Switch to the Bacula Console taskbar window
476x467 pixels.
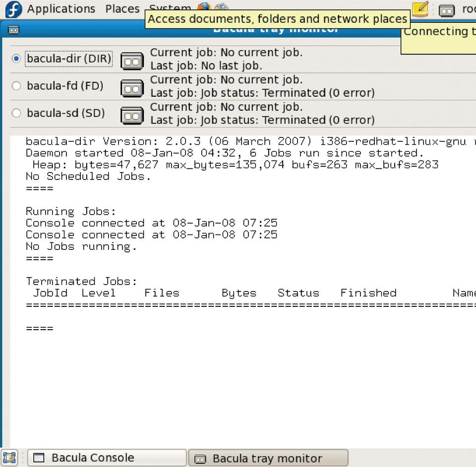tap(107, 458)
